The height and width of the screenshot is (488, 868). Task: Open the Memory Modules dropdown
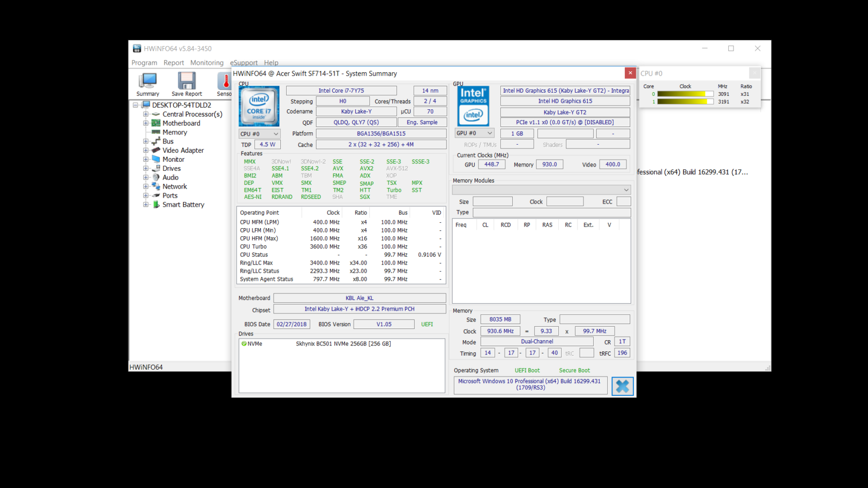(x=541, y=190)
